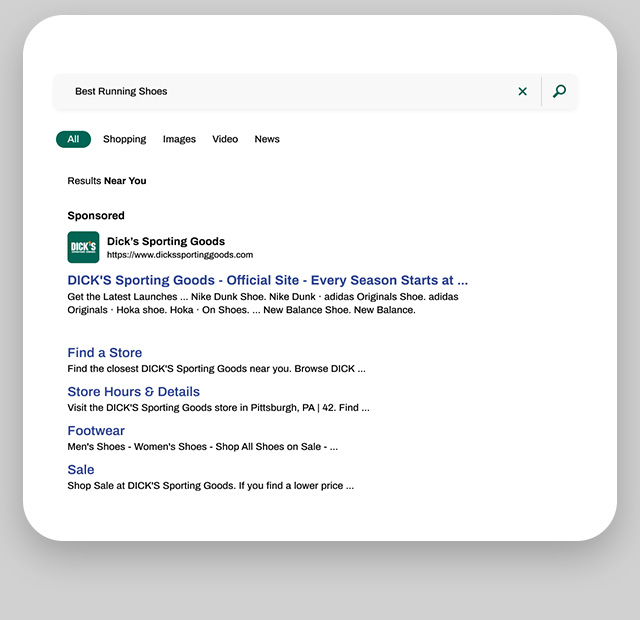Image resolution: width=640 pixels, height=620 pixels.
Task: Select the All results tab
Action: point(73,139)
